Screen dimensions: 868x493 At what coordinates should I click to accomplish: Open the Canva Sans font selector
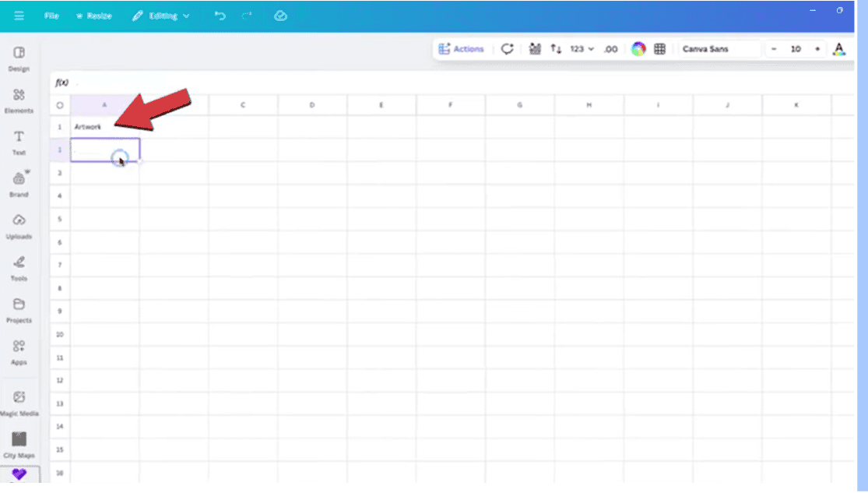click(718, 49)
